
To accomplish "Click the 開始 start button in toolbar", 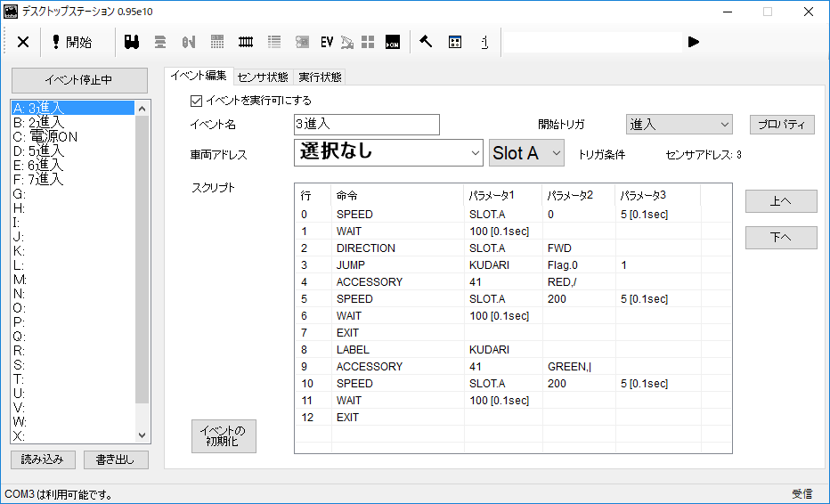I will (72, 42).
